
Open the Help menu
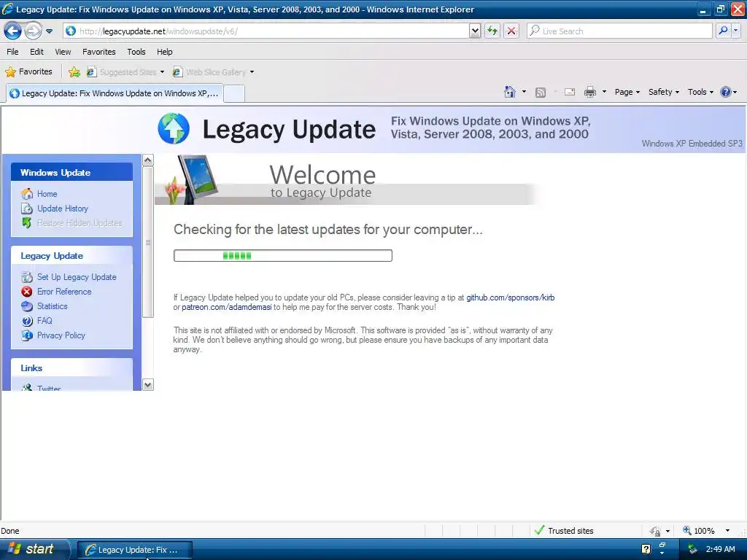[x=165, y=52]
